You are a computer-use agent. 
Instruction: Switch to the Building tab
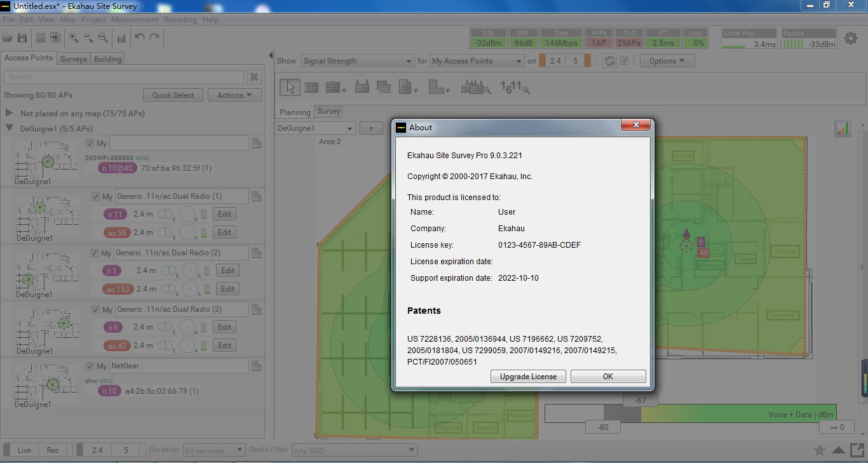point(108,59)
